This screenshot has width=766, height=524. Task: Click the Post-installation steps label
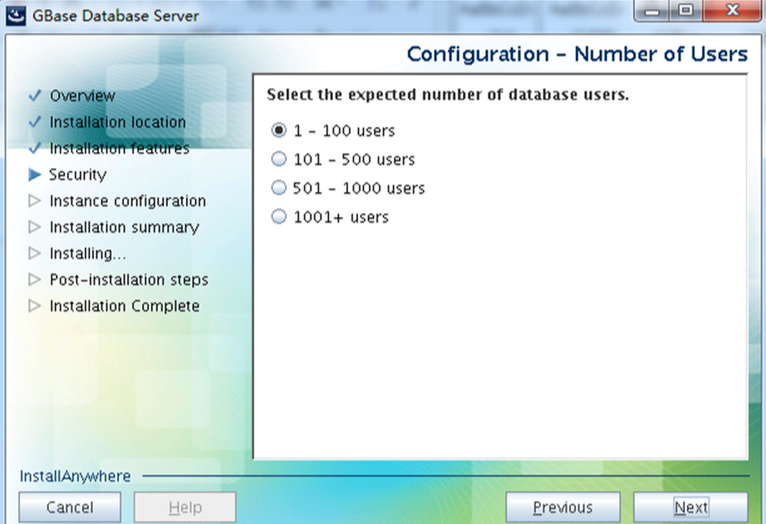(x=129, y=280)
